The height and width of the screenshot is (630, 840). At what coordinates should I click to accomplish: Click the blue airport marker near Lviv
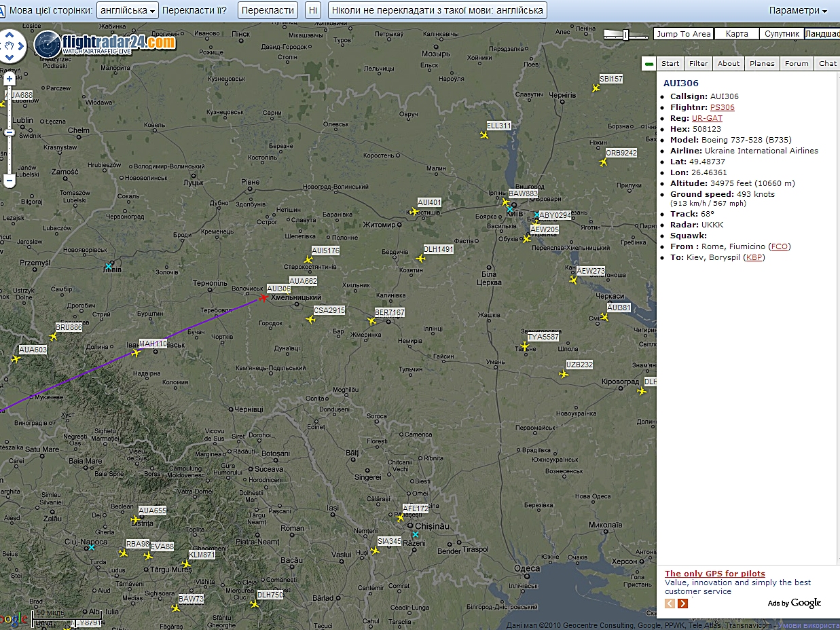pos(109,266)
